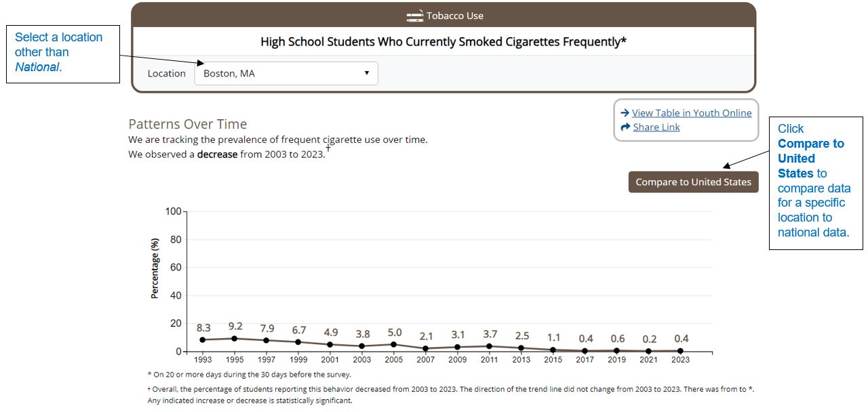Select the 2015 data point at 1.1
Screen dimensions: 868x412
point(553,350)
